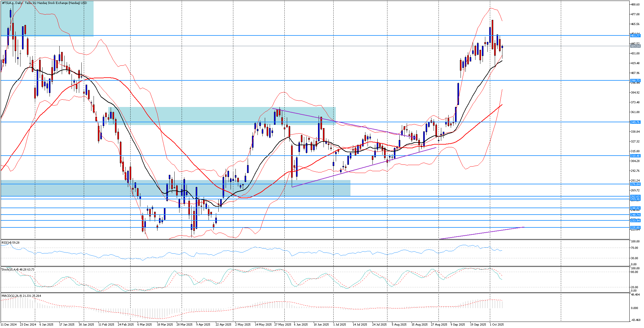
Task: Click the 384.92 price scale label
Action: [x=635, y=93]
